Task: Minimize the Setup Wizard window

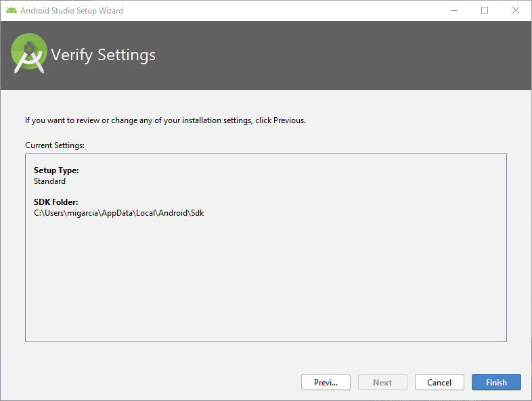Action: click(x=454, y=11)
